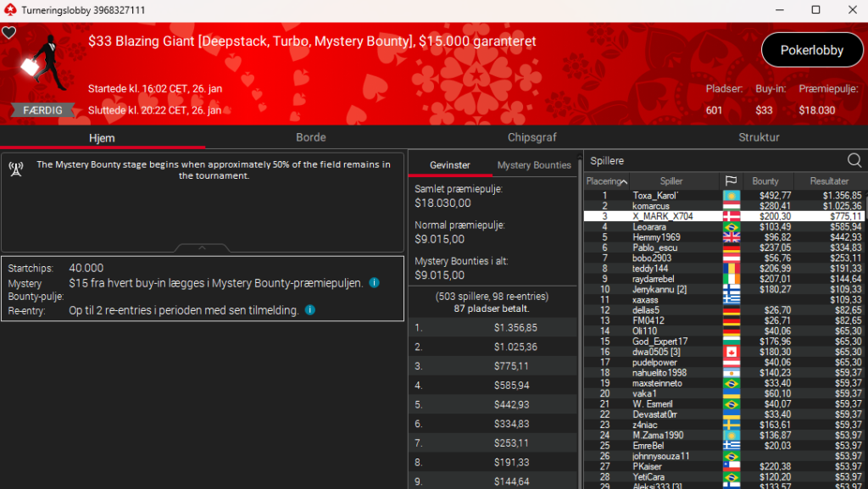
Task: Maximize the tournament lobby window
Action: 815,10
